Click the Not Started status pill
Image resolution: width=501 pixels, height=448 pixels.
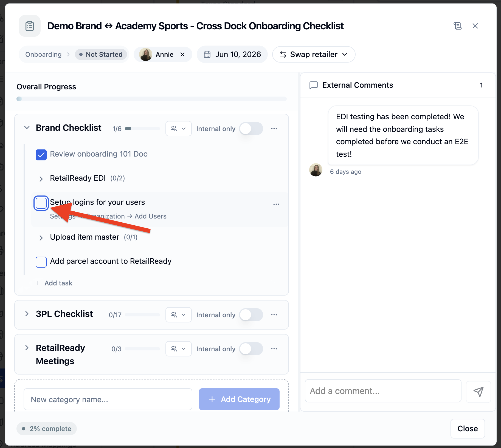point(101,55)
